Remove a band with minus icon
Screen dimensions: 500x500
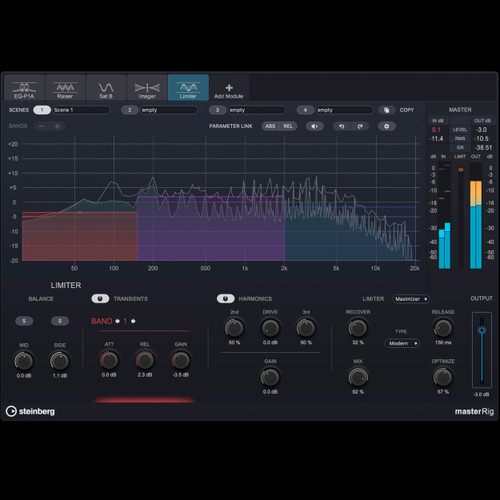(41, 126)
